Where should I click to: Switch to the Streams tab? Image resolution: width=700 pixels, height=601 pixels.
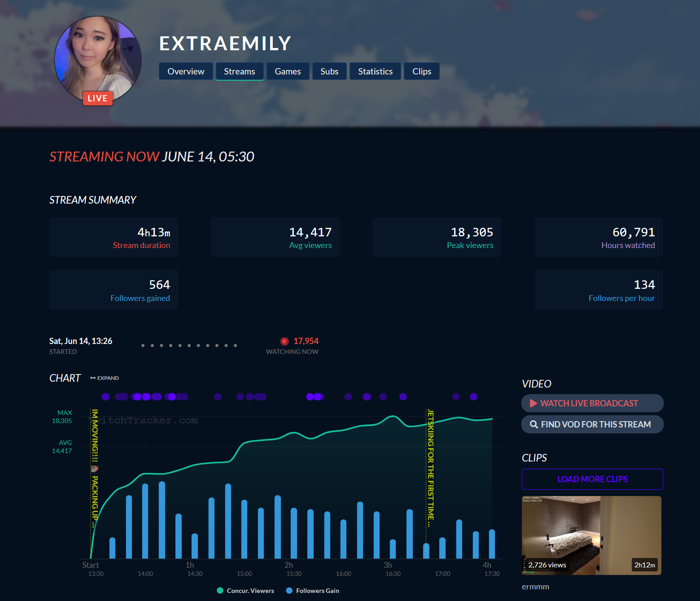coord(240,71)
